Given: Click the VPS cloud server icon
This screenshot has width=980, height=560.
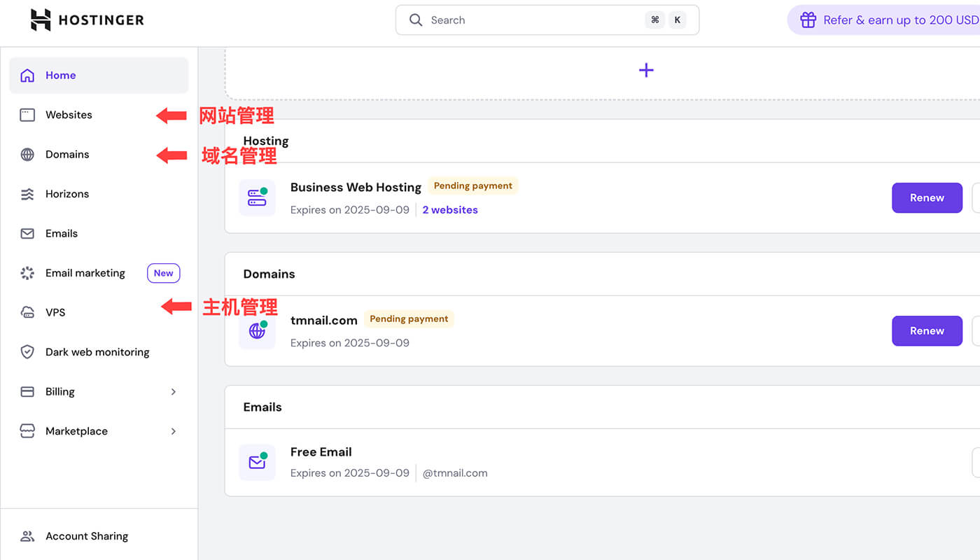Looking at the screenshot, I should coord(27,313).
